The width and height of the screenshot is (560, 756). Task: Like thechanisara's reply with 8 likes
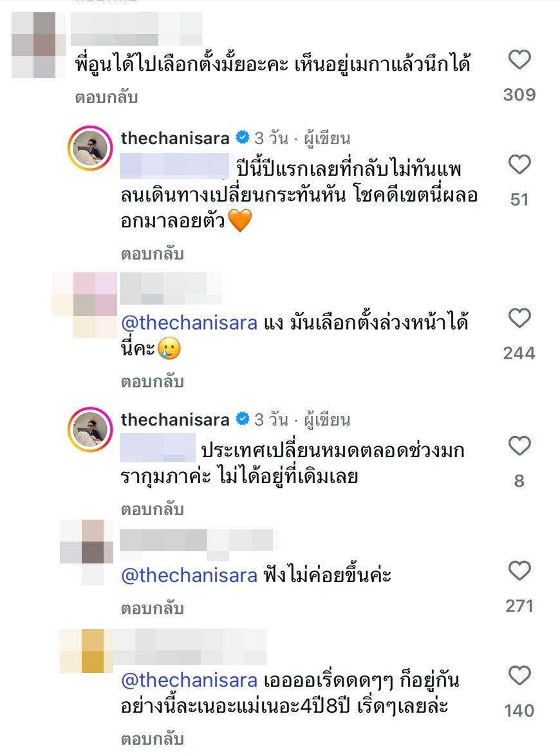point(519,446)
